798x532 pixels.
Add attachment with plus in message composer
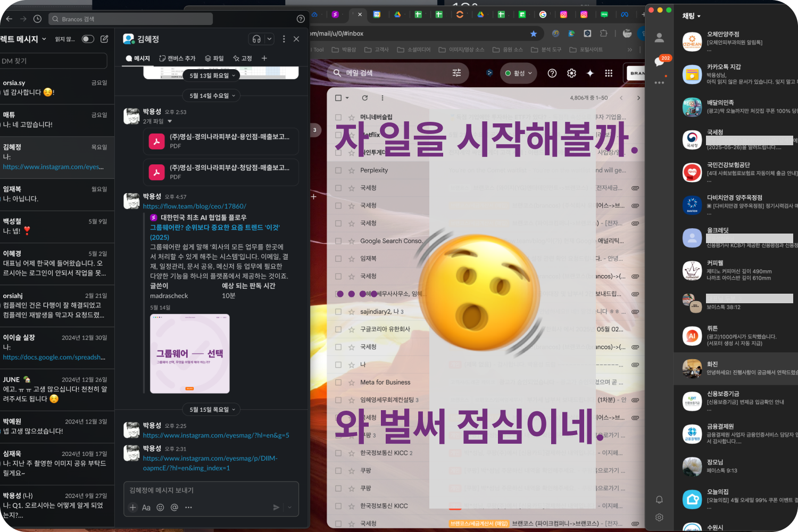point(133,508)
